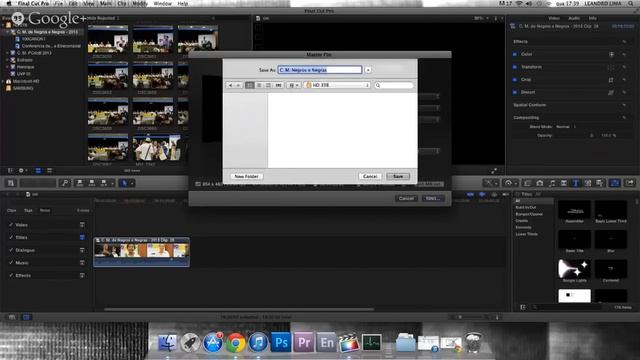Open the Themes browser icon
The height and width of the screenshot is (360, 640).
tap(599, 183)
